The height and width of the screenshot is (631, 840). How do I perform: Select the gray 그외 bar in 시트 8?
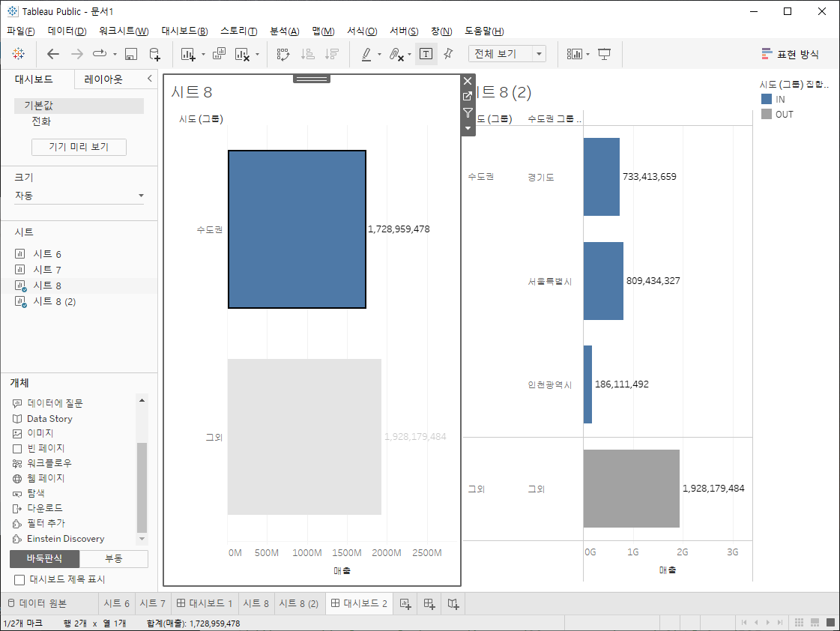point(304,437)
